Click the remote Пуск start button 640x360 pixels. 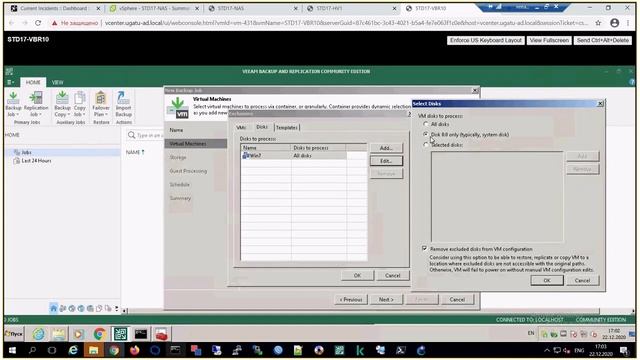click(x=14, y=334)
